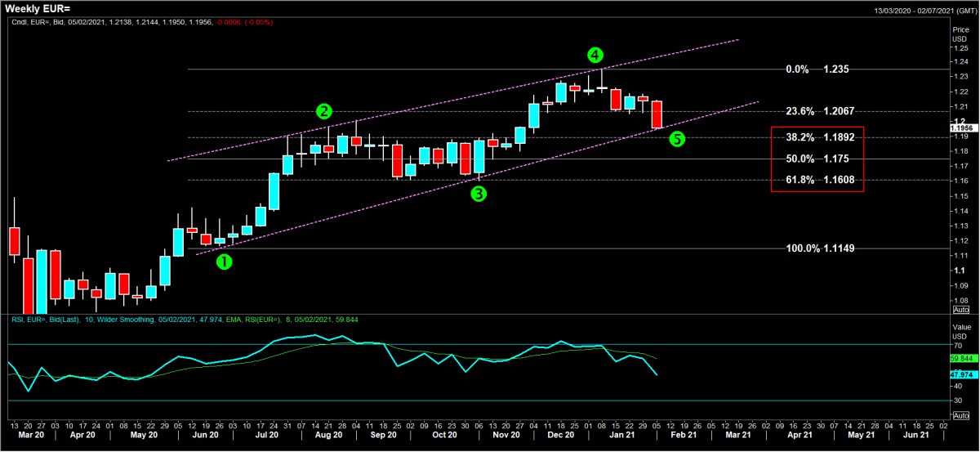Click the Fibonacci 50.0% 1.175 label
This screenshot has width=980, height=452.
(x=817, y=159)
